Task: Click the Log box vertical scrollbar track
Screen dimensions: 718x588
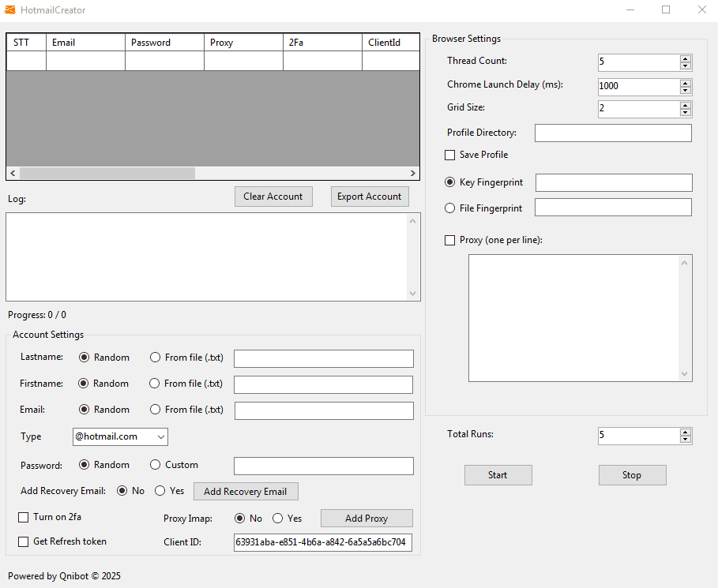Action: [x=412, y=257]
